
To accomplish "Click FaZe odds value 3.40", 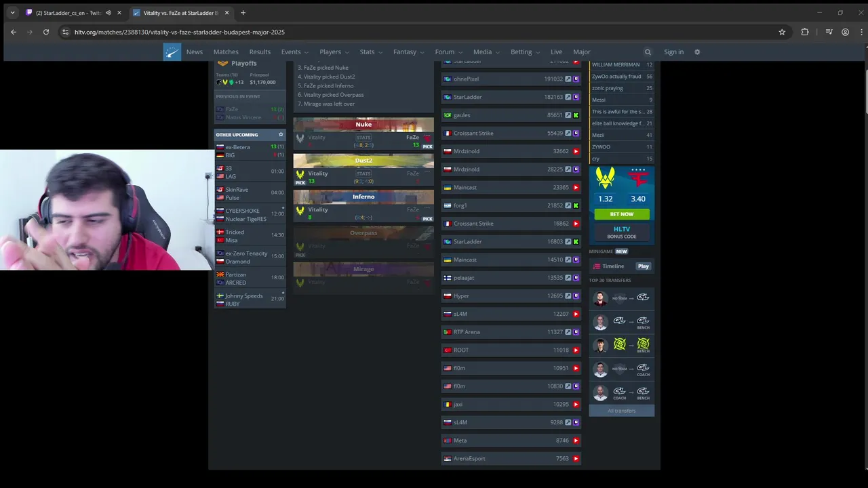I will (638, 199).
